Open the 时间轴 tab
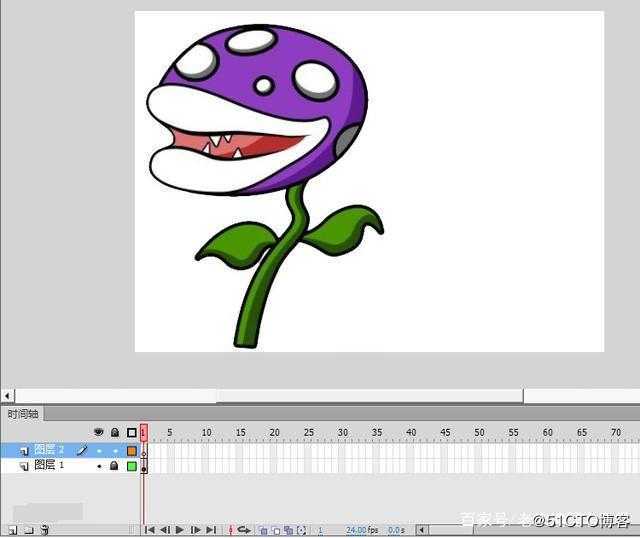Image resolution: width=640 pixels, height=538 pixels. tap(23, 414)
